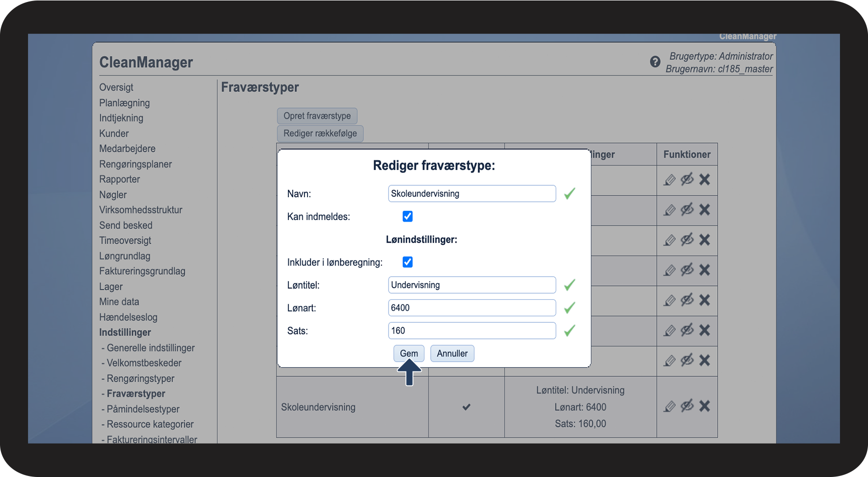This screenshot has width=868, height=477.
Task: Open Rengøringsplaner in the sidebar
Action: [x=136, y=164]
